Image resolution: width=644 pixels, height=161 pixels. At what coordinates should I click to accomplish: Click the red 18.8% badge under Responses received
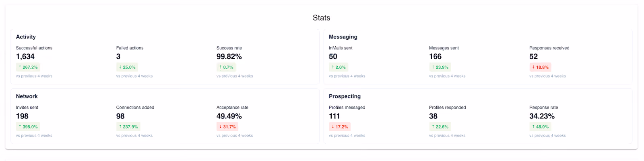(540, 67)
